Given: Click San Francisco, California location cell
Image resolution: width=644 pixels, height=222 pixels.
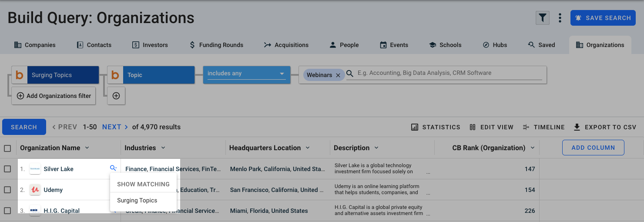Looking at the screenshot, I should pyautogui.click(x=277, y=190).
